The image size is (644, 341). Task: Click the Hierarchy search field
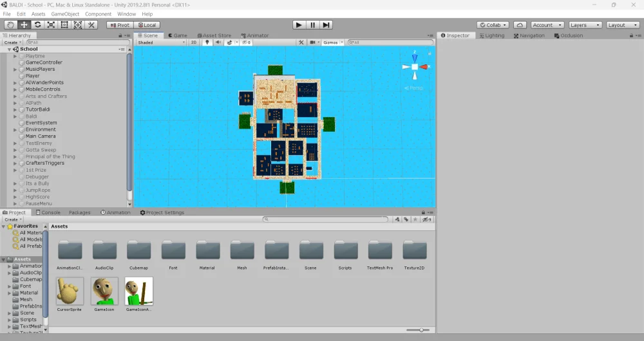77,42
